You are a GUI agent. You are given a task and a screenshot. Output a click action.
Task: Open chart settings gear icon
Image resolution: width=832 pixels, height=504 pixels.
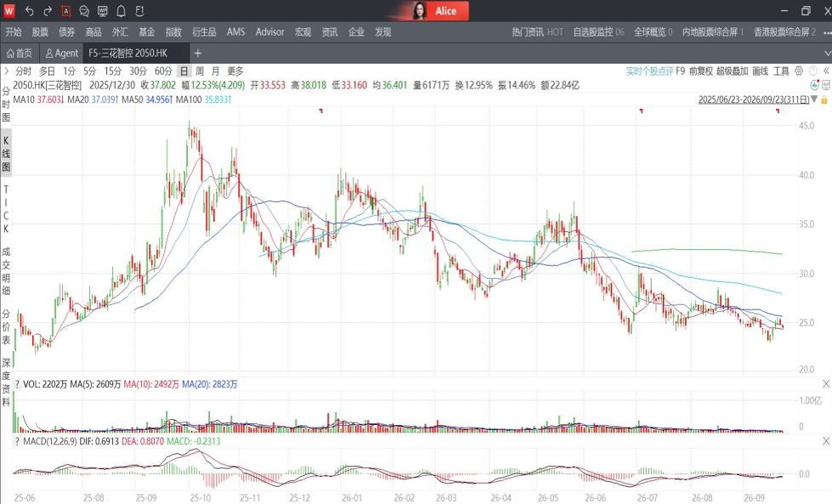click(x=799, y=71)
